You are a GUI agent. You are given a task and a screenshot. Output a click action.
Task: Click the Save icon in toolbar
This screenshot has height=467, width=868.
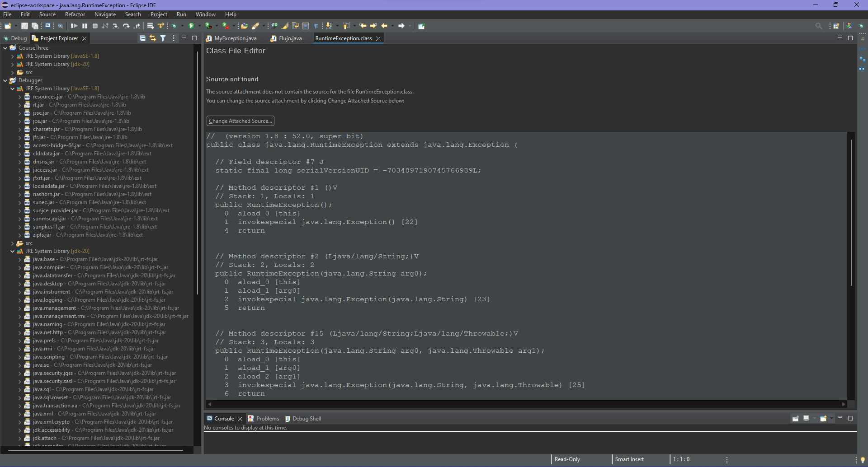coord(24,26)
